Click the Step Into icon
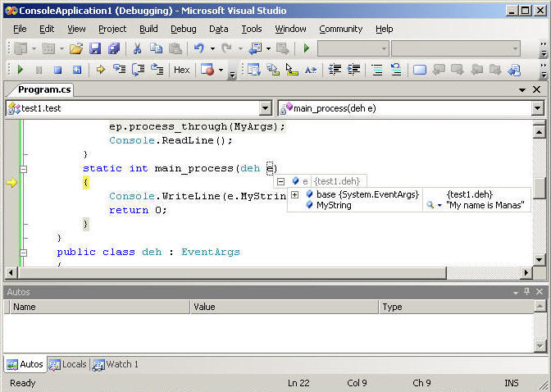Screen dimensions: 551x392 click(x=119, y=70)
